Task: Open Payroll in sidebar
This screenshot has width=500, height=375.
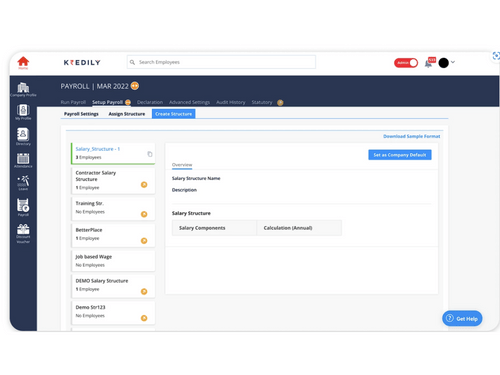Action: click(x=23, y=207)
